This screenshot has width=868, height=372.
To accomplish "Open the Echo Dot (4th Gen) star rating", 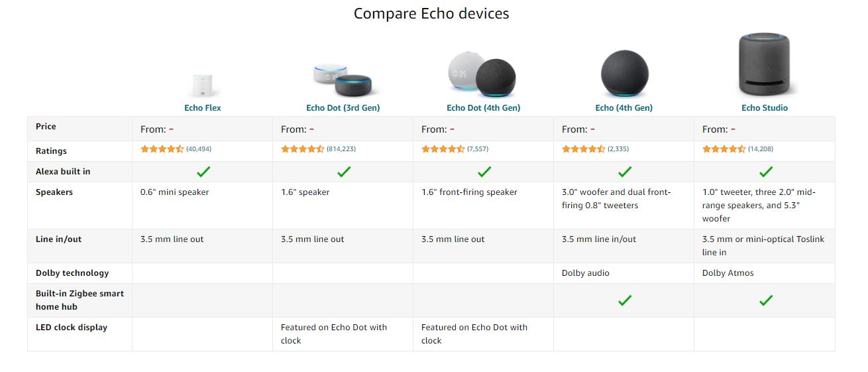I will [443, 149].
